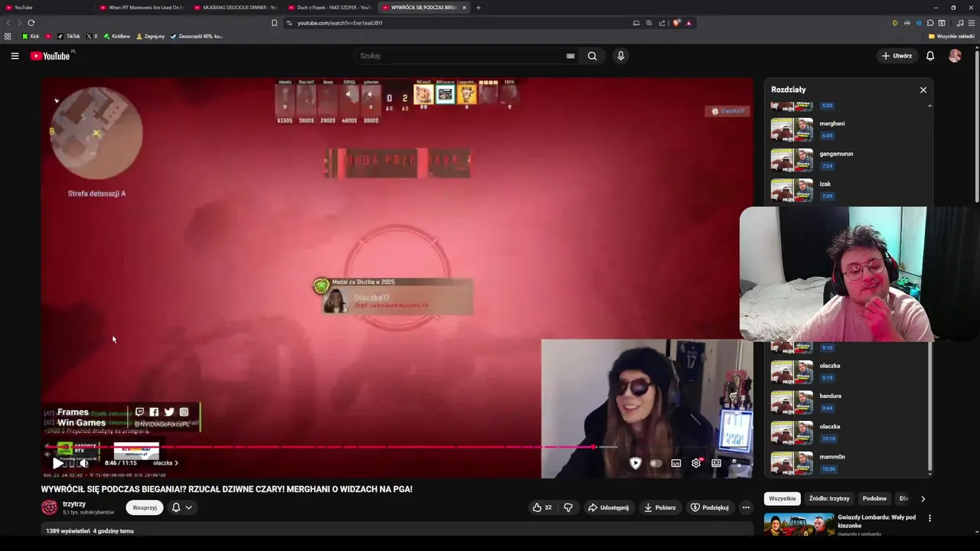Jump to the gangamurun chapter at 7:24

[x=850, y=160]
